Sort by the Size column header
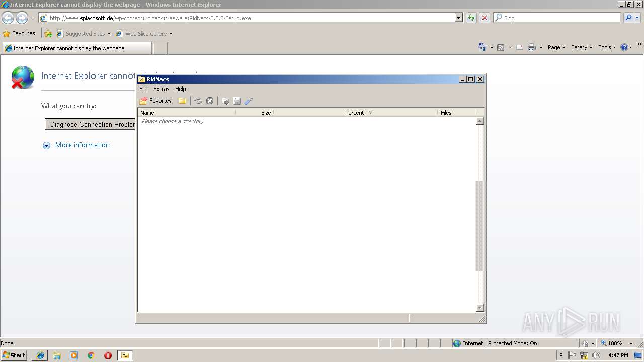Image resolution: width=644 pixels, height=362 pixels. tap(255, 113)
